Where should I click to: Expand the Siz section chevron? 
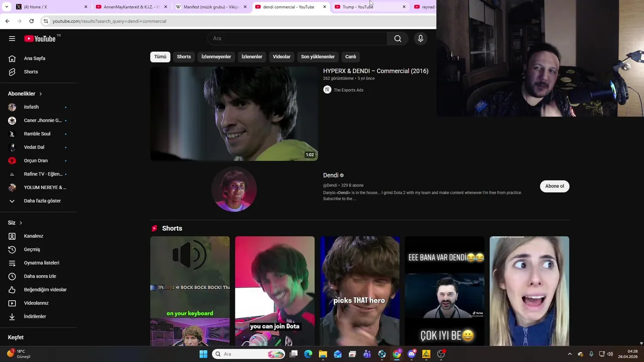click(21, 223)
